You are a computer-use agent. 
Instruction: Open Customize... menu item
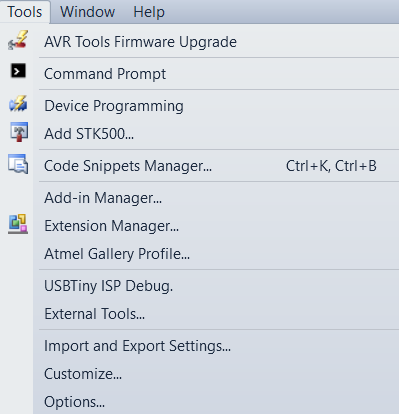tap(217, 374)
